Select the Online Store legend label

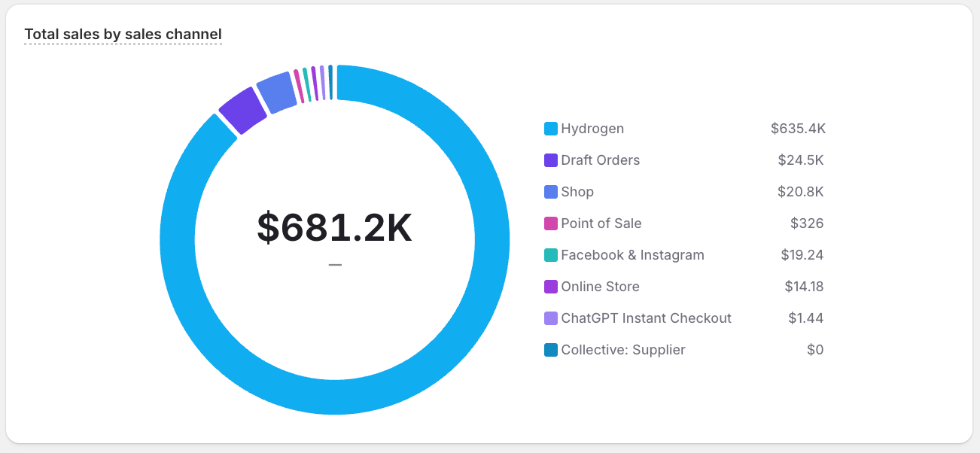pyautogui.click(x=601, y=287)
